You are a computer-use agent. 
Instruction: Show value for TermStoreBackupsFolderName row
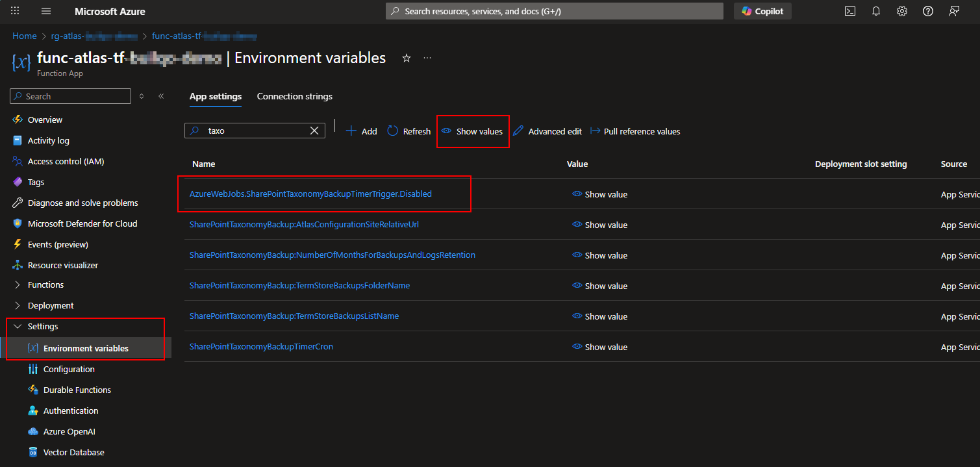coord(599,286)
